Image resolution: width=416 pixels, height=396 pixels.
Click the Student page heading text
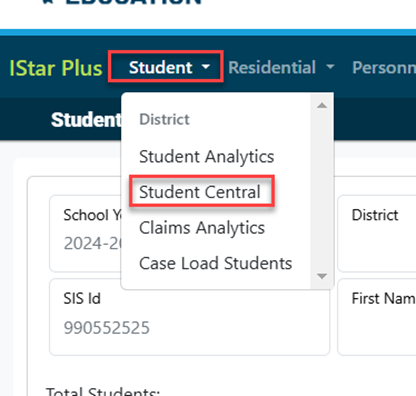coord(86,120)
